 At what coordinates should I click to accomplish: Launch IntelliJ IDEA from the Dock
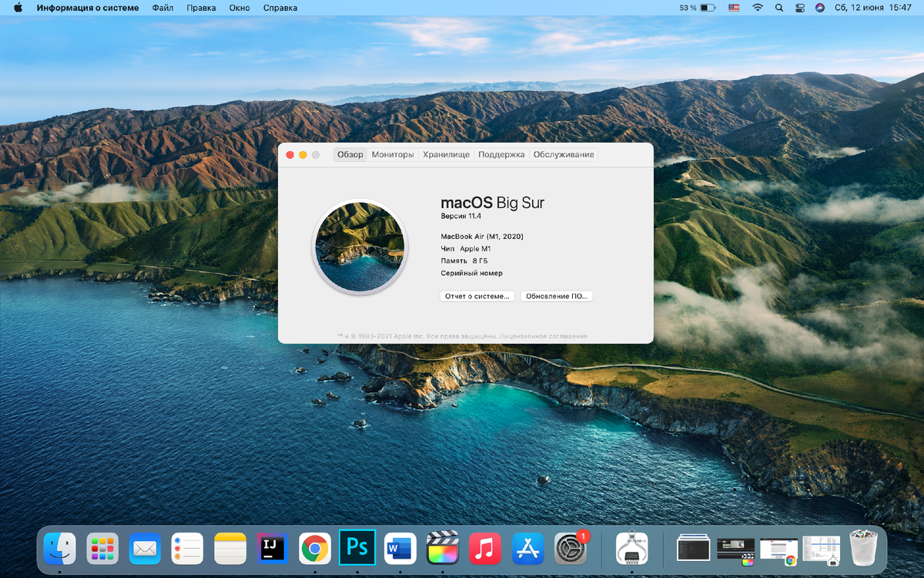[x=272, y=548]
